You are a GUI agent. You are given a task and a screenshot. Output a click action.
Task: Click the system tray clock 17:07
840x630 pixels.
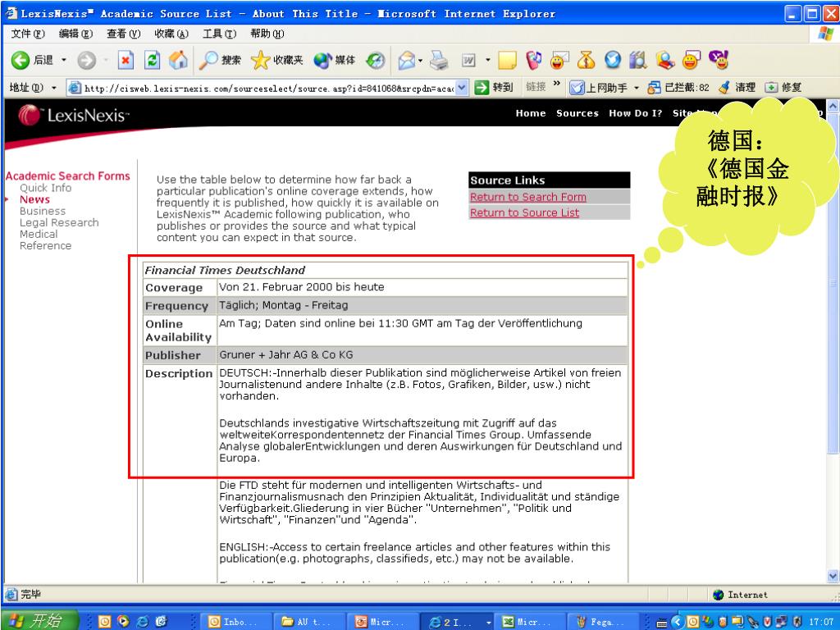coord(820,622)
